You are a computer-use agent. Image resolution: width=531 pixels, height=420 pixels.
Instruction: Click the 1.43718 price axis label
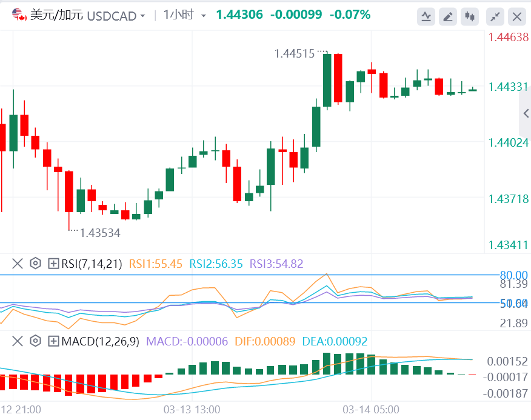coord(509,199)
